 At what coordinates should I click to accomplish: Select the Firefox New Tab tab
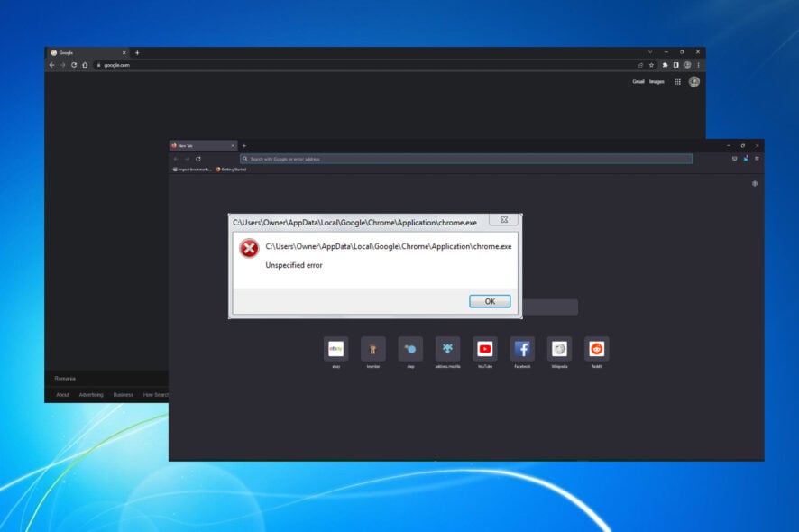click(200, 145)
